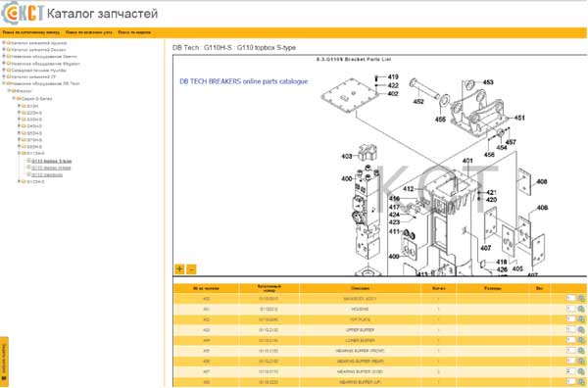Add TOP PLATE row to cart icon

581,319
